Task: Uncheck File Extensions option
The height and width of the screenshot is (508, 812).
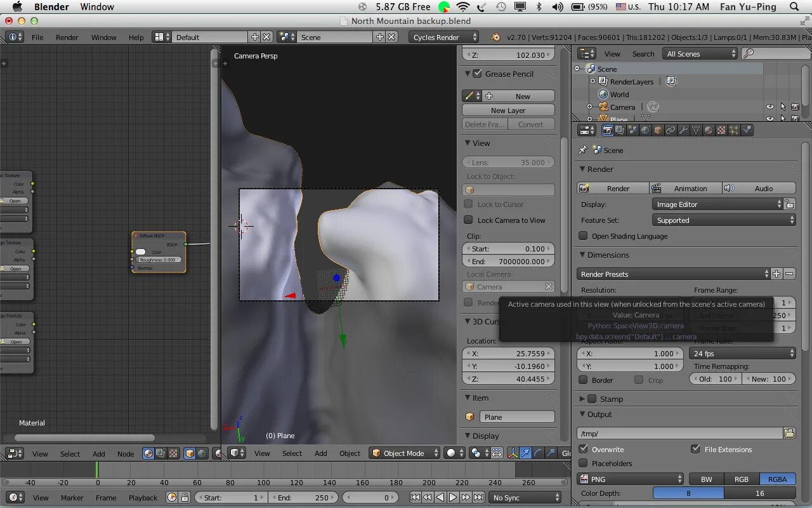Action: tap(696, 450)
